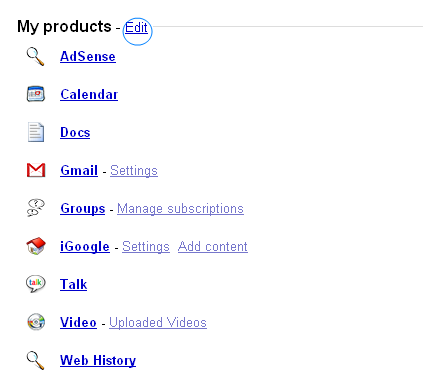Open the Web History link

98,360
